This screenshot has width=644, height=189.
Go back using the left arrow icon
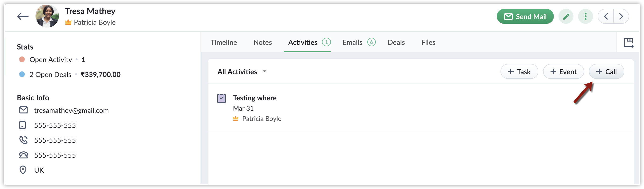pyautogui.click(x=23, y=17)
